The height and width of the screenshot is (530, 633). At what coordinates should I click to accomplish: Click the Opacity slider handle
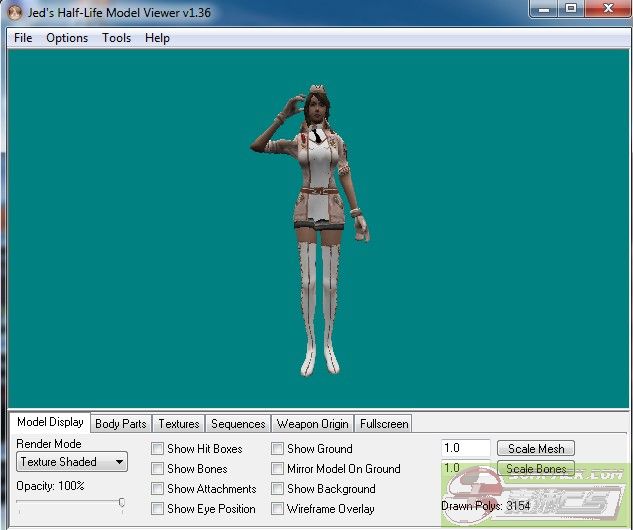(x=122, y=502)
